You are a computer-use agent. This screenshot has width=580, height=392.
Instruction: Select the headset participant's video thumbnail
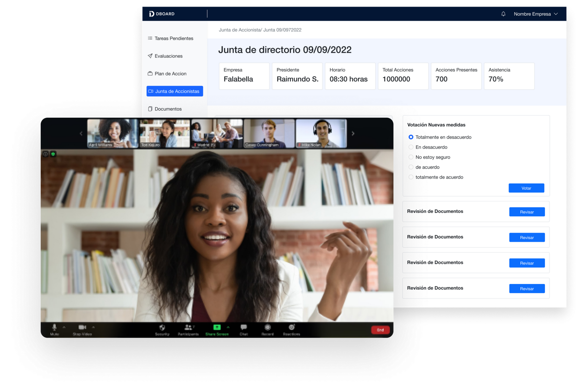point(321,133)
